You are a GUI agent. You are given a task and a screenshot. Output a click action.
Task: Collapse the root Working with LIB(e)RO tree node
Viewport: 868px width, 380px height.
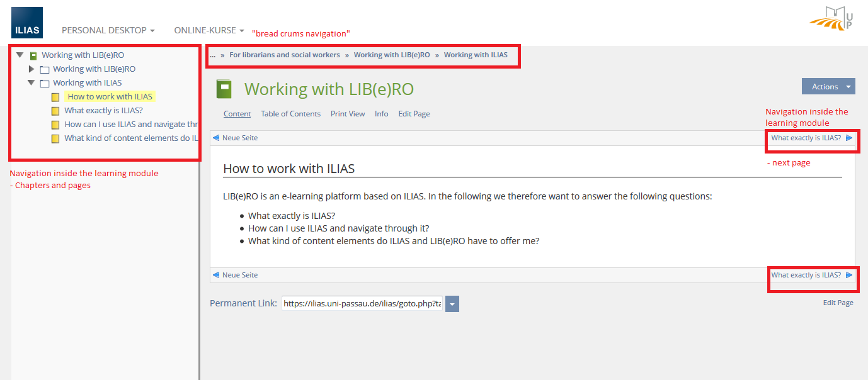click(20, 55)
